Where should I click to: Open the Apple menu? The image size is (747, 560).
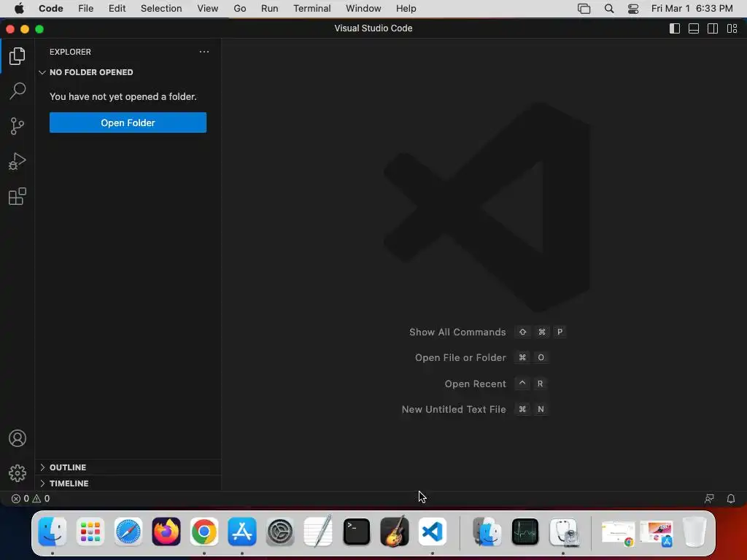(18, 9)
